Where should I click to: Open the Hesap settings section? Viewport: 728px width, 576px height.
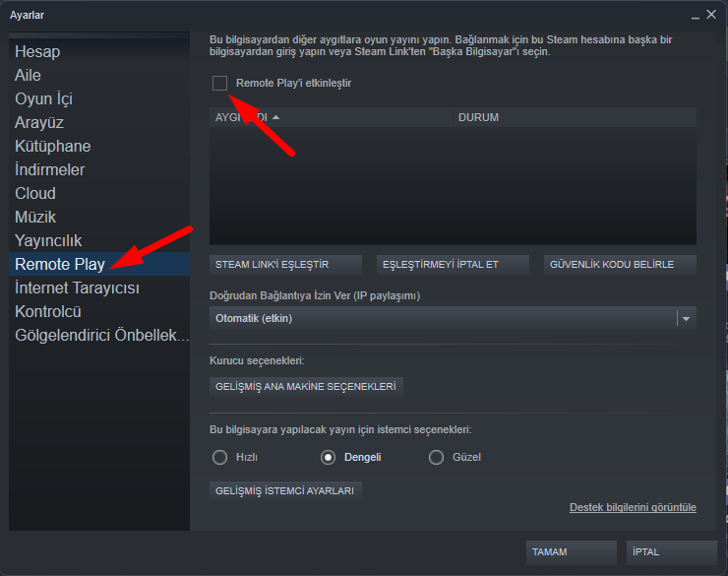coord(37,51)
